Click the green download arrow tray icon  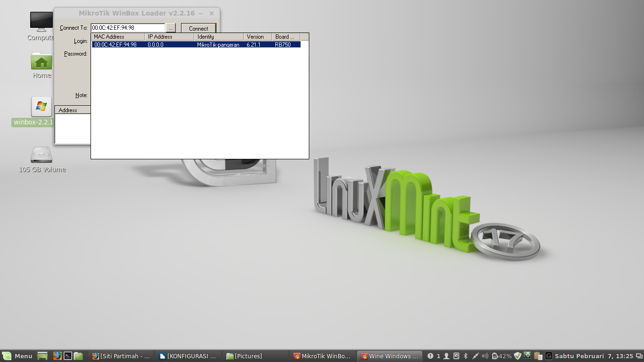527,355
